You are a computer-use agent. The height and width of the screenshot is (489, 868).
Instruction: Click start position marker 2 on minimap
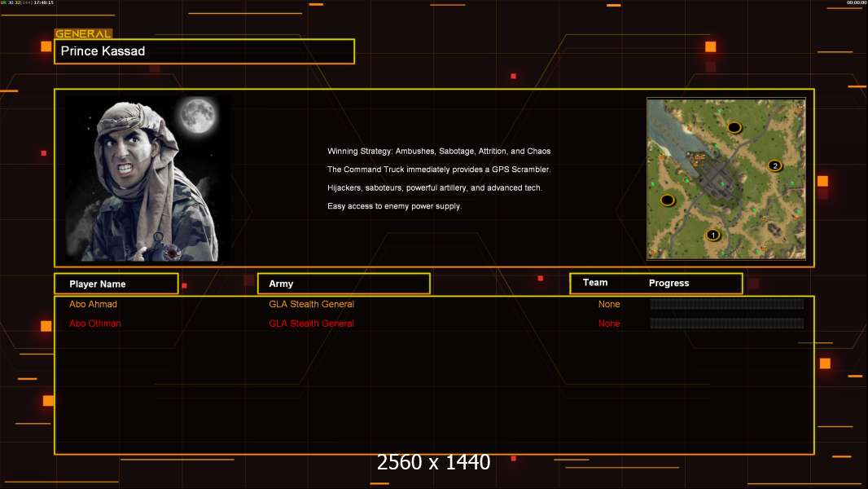(775, 165)
